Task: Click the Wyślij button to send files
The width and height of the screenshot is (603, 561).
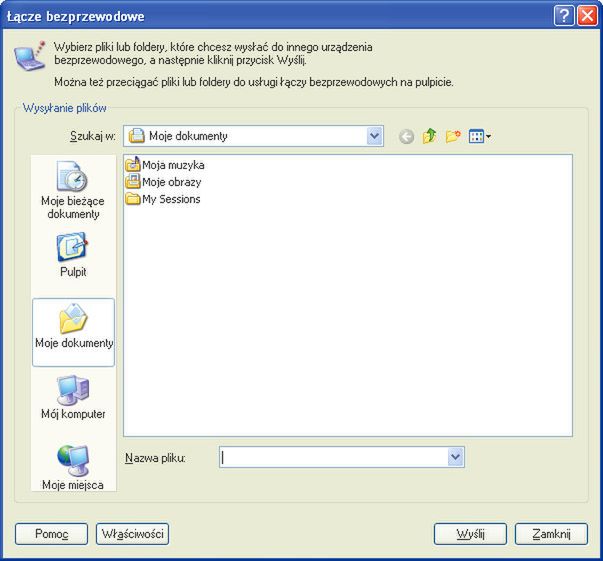Action: click(x=470, y=534)
